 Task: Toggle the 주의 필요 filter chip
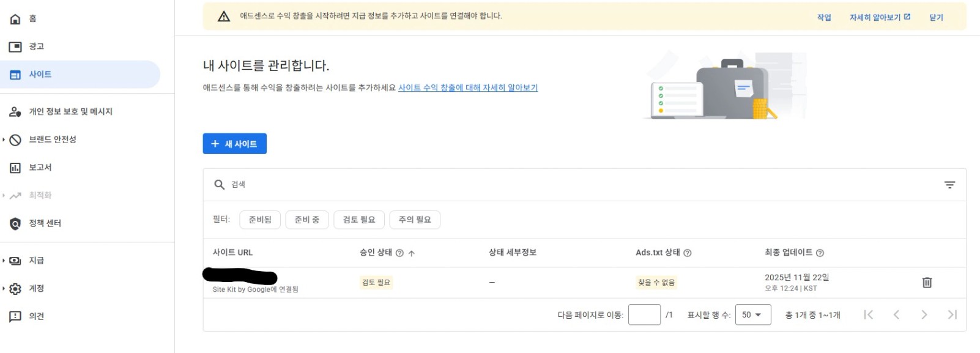tap(415, 220)
